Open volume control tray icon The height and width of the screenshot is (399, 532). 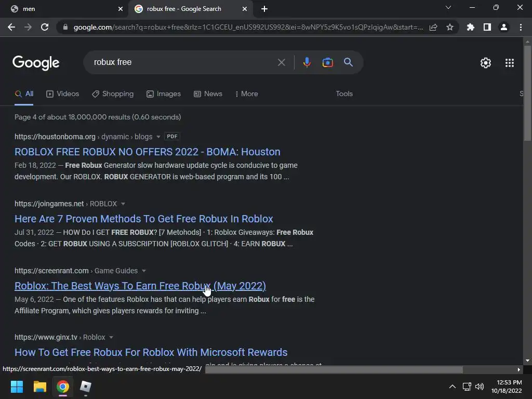480,387
